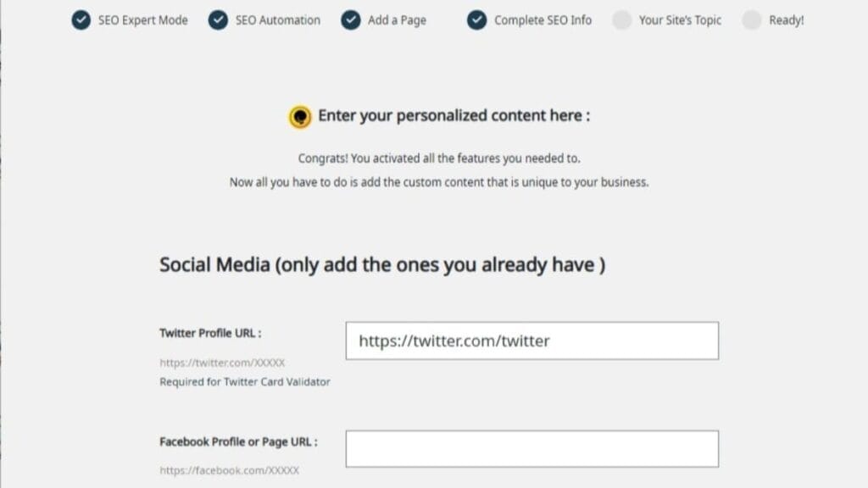Click the Add a Page checkmark icon

coord(351,19)
